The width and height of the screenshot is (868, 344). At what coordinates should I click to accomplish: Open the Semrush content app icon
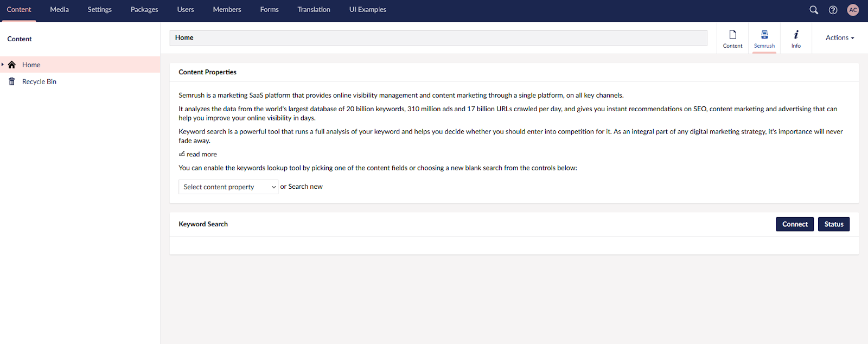tap(764, 35)
